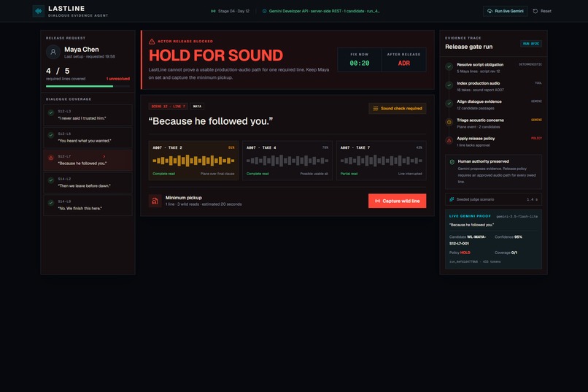Click the Policy HOLD value
This screenshot has width=588, height=392.
(x=465, y=253)
